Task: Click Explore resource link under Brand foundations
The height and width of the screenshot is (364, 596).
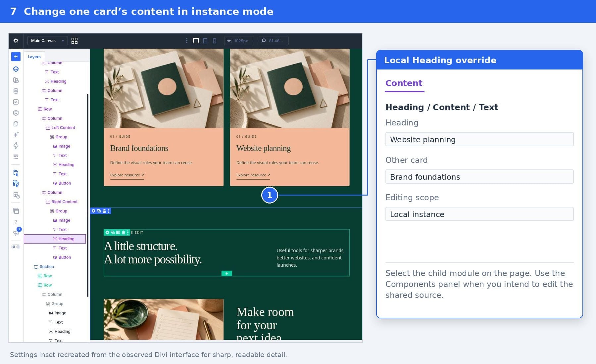Action: pos(127,175)
